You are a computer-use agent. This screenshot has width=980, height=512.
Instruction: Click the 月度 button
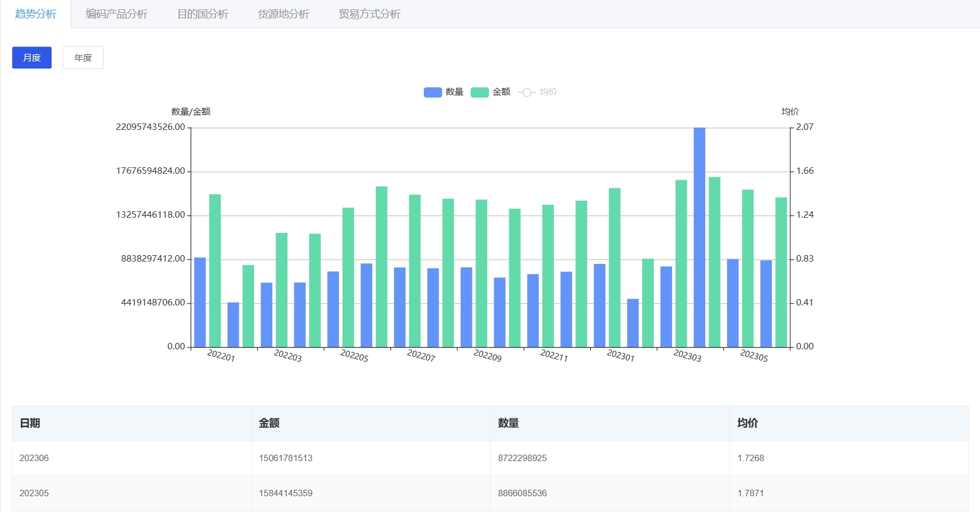click(32, 57)
